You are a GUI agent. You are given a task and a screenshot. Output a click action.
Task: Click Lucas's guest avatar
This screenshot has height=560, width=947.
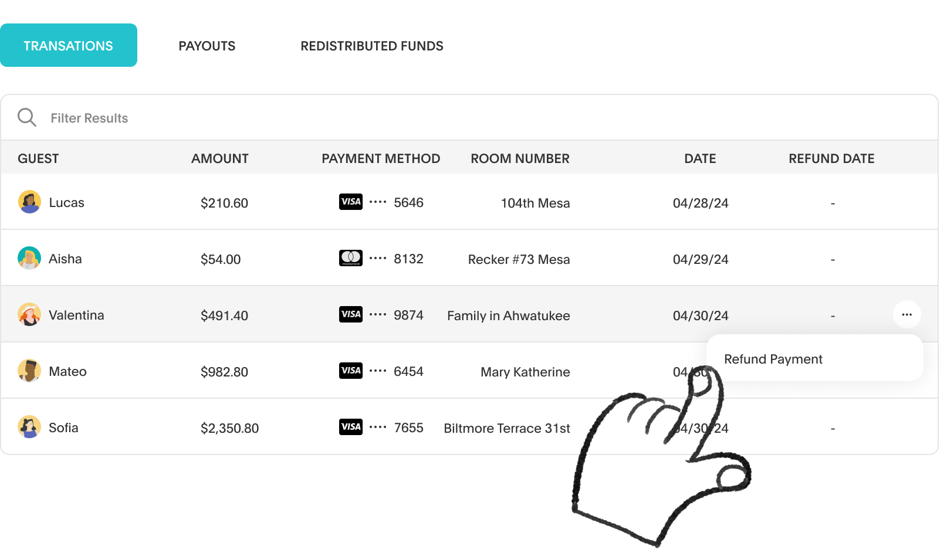tap(29, 202)
